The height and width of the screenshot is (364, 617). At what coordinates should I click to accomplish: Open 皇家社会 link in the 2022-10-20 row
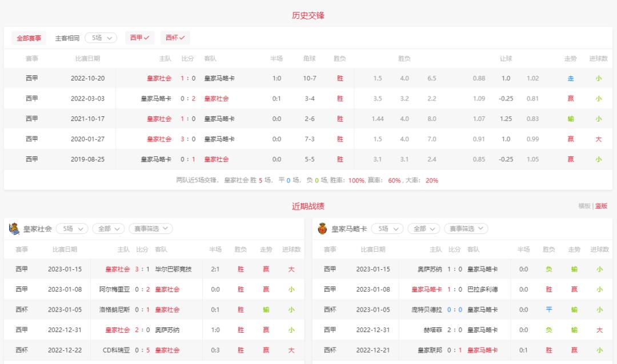(x=158, y=78)
